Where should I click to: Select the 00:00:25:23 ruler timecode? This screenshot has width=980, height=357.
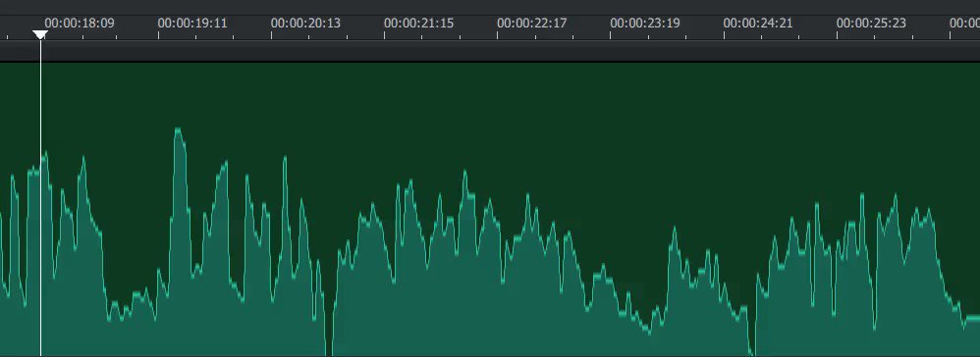point(871,24)
